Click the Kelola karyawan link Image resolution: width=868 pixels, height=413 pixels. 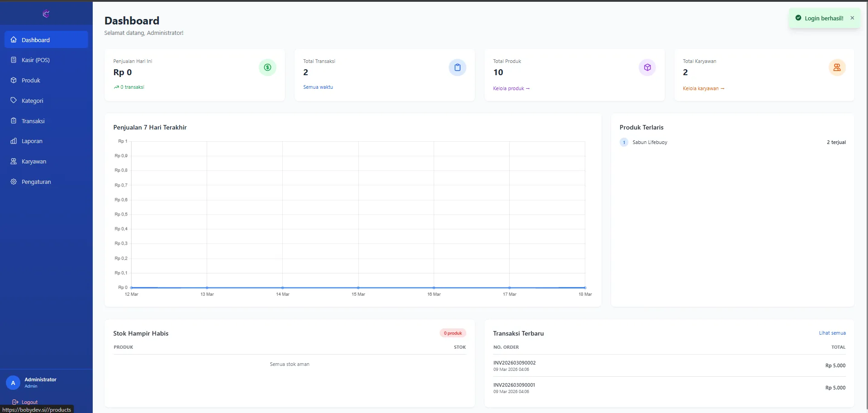click(x=703, y=88)
